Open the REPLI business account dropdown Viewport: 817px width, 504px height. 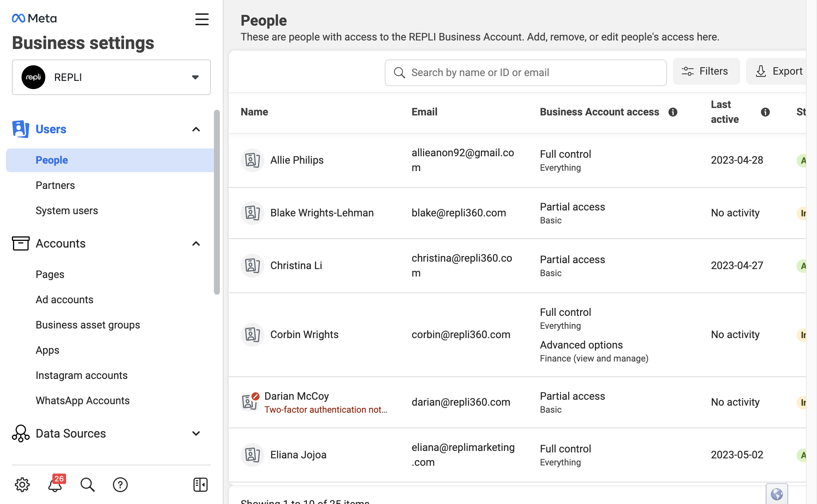pyautogui.click(x=111, y=77)
